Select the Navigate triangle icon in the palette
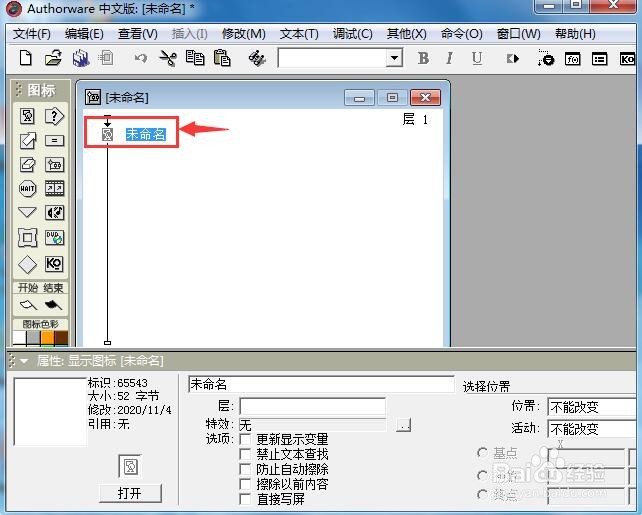642x515 pixels. (x=27, y=212)
